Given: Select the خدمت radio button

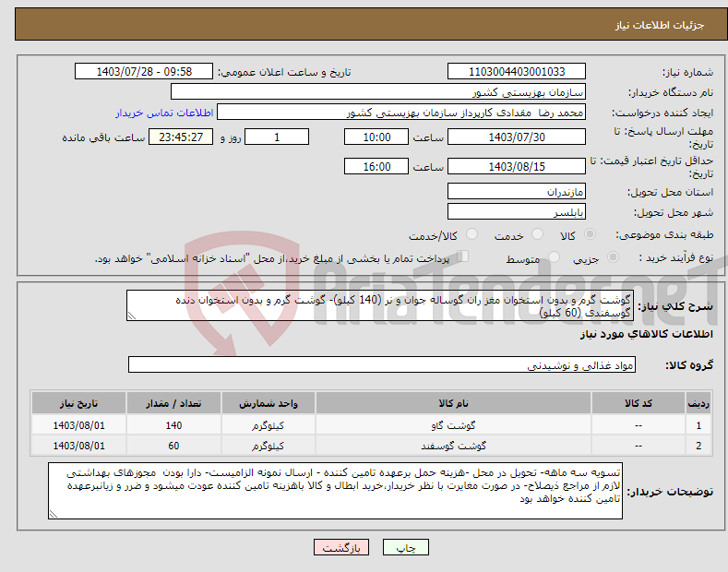Looking at the screenshot, I should tap(537, 234).
